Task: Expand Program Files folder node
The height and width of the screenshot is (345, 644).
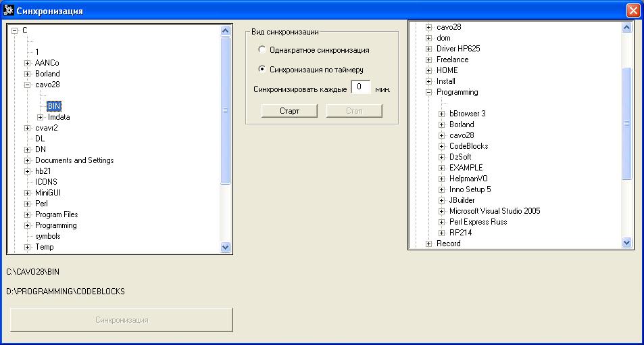Action: (28, 214)
